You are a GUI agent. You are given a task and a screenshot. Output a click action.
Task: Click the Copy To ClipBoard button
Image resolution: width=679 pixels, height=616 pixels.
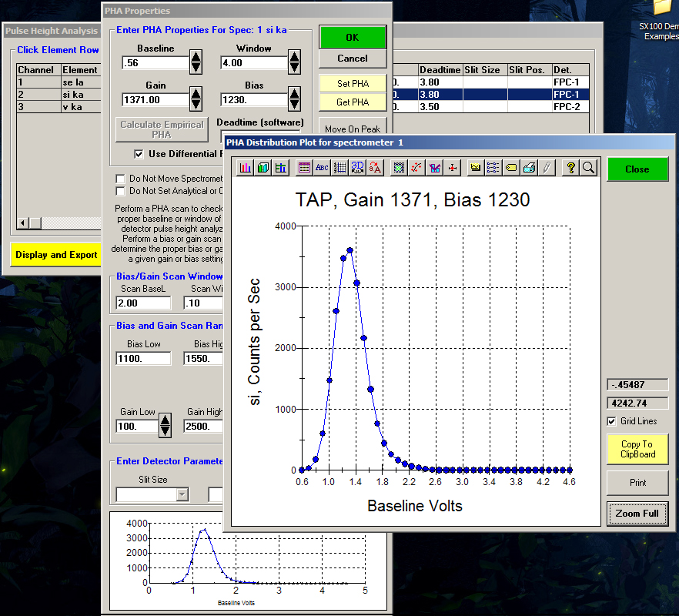pyautogui.click(x=637, y=449)
